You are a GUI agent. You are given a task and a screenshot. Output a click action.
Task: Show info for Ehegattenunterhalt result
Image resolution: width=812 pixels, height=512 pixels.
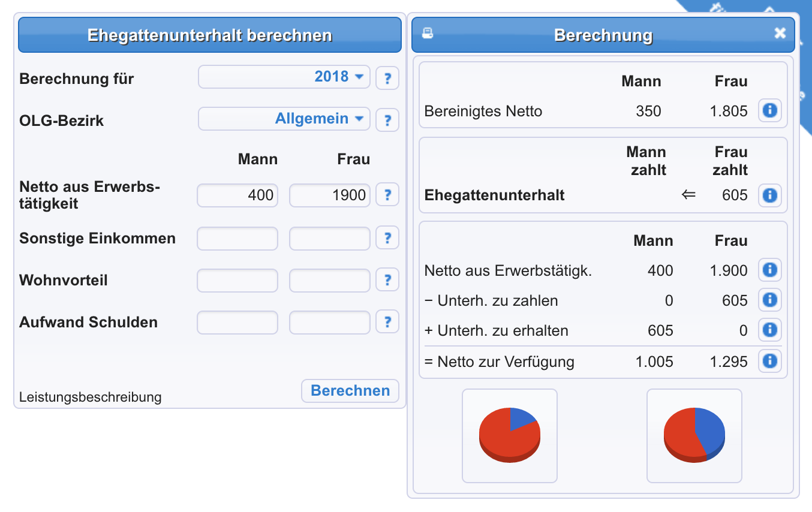point(769,195)
